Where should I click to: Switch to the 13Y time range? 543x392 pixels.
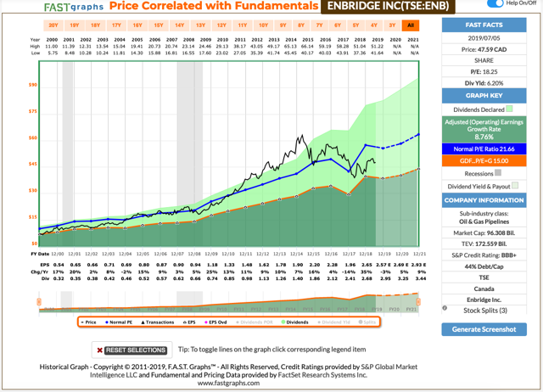tap(200, 25)
